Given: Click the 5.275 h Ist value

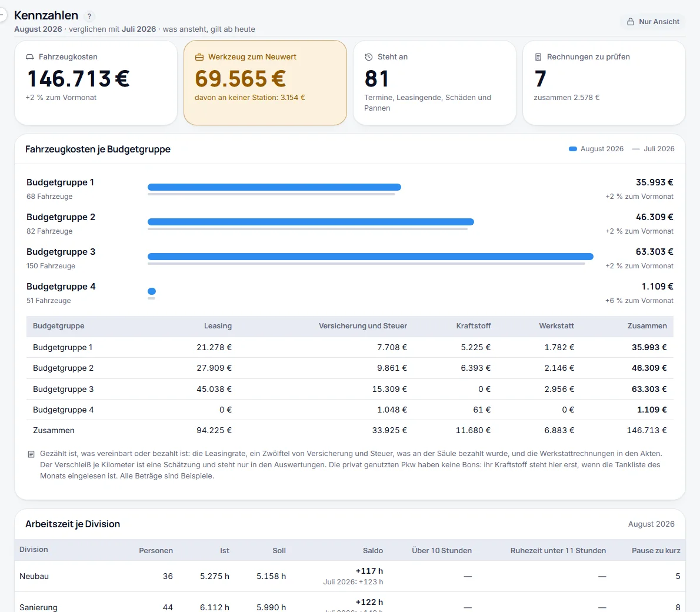Looking at the screenshot, I should point(214,576).
